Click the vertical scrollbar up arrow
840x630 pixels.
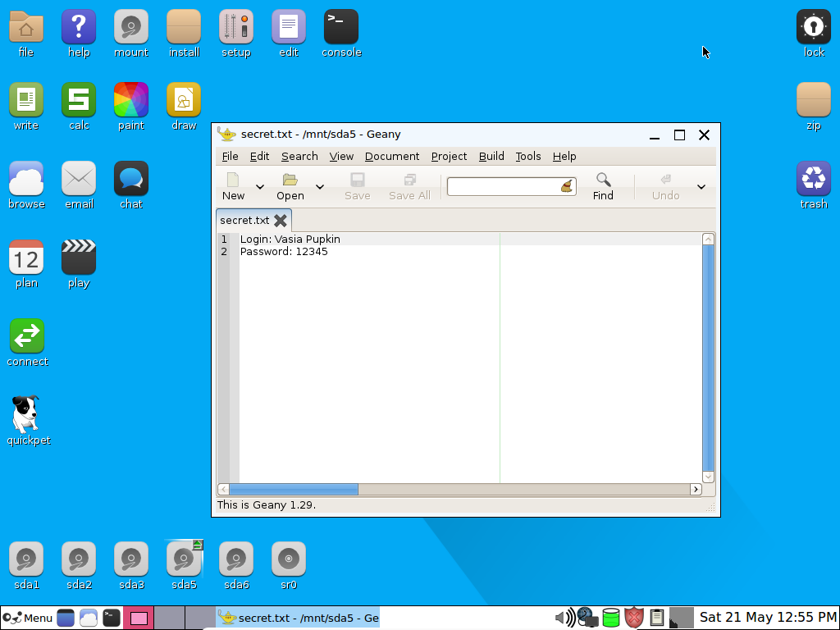coord(708,240)
